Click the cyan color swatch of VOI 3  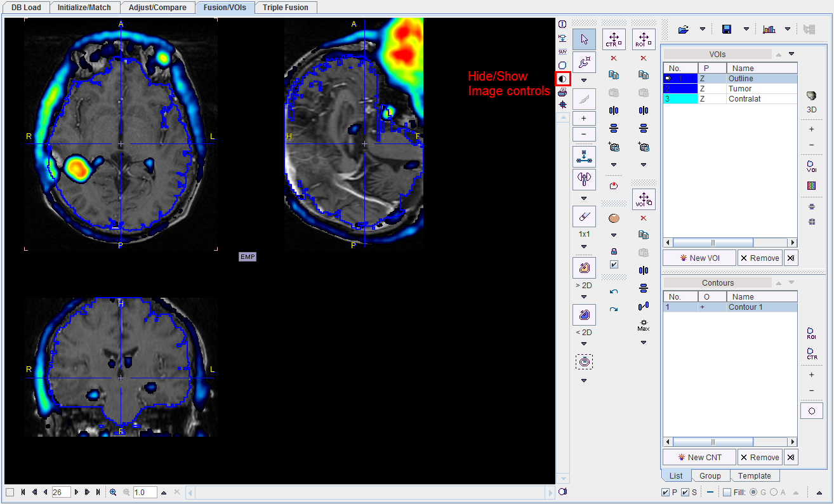tap(680, 99)
